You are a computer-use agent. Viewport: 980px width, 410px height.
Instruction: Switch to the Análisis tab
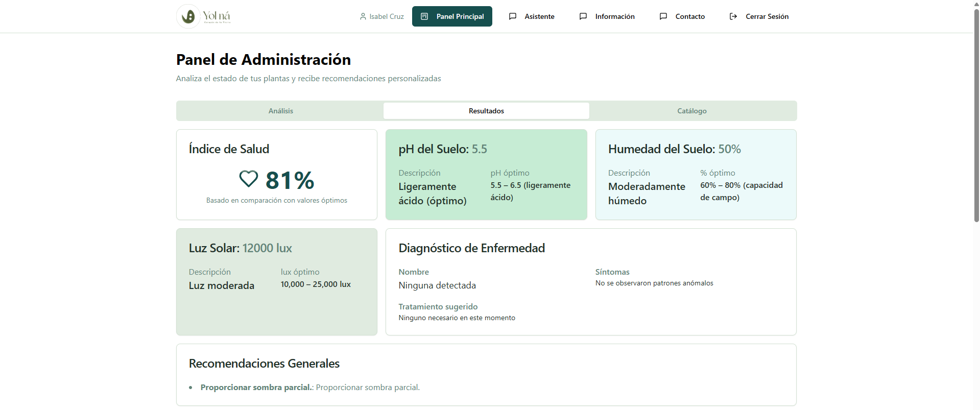tap(280, 111)
